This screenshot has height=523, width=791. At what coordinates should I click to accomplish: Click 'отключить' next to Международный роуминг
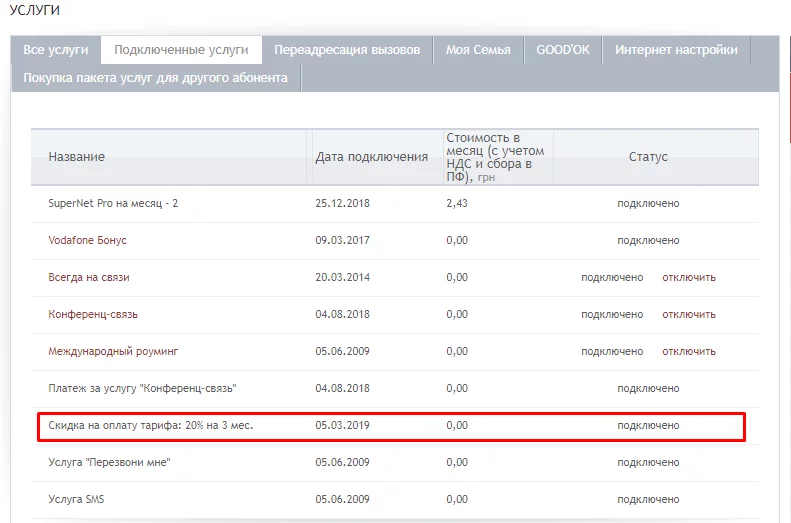(x=688, y=352)
